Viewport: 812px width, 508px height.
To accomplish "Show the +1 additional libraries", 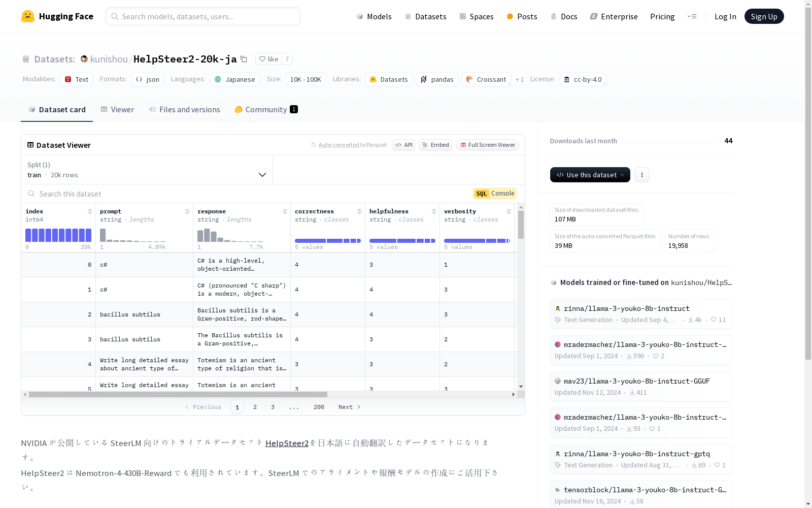I will click(520, 79).
